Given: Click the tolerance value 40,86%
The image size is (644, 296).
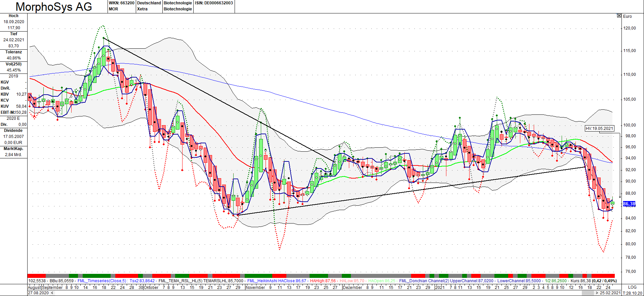Looking at the screenshot, I should point(14,58).
